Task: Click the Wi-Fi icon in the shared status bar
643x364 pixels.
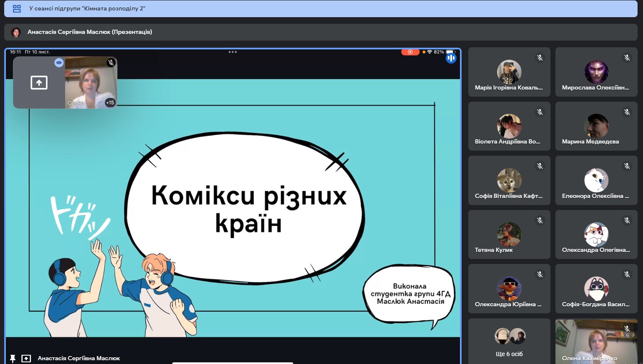Action: click(x=429, y=52)
